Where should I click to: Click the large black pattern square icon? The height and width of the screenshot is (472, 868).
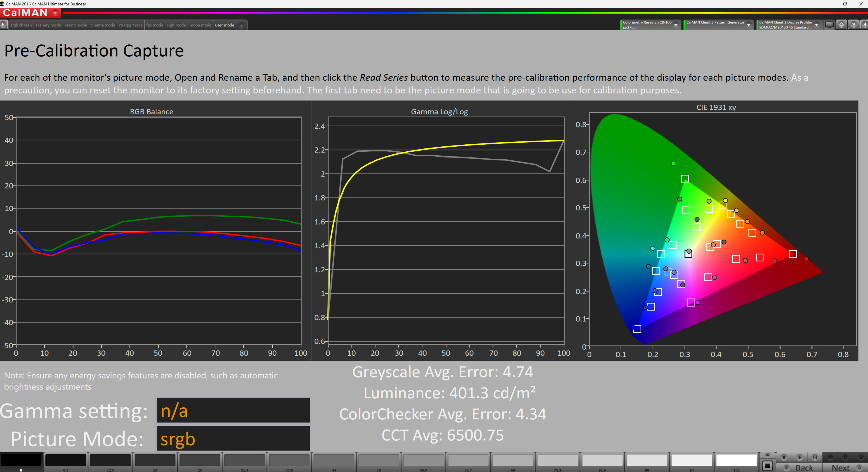pyautogui.click(x=768, y=466)
